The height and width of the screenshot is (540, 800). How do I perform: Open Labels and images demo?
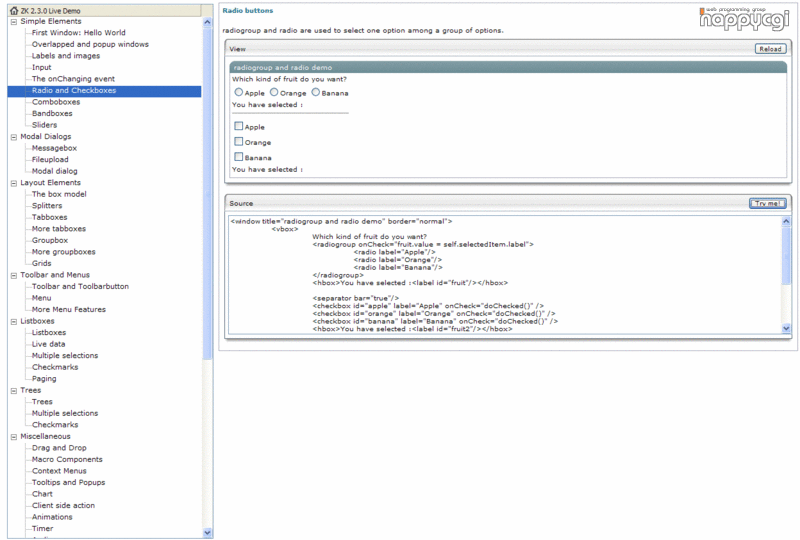66,56
